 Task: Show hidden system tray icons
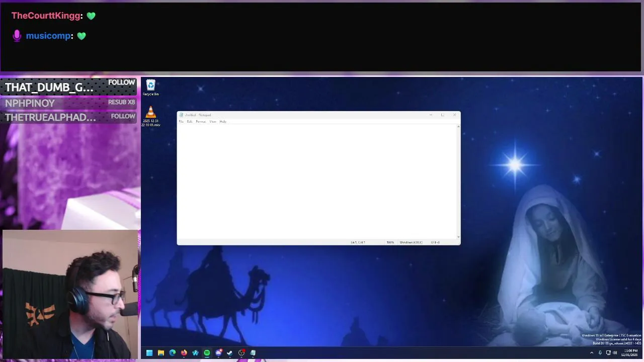pos(592,353)
